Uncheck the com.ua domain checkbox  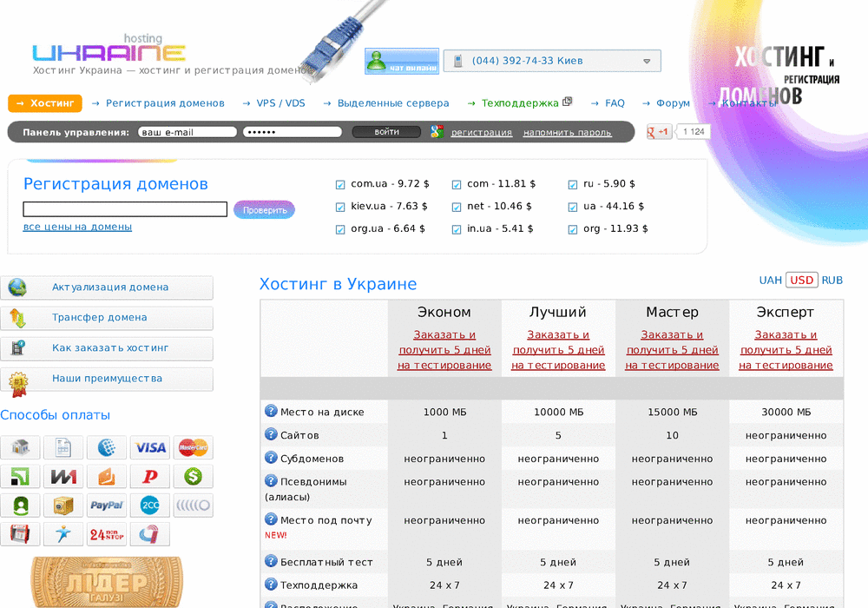point(340,185)
